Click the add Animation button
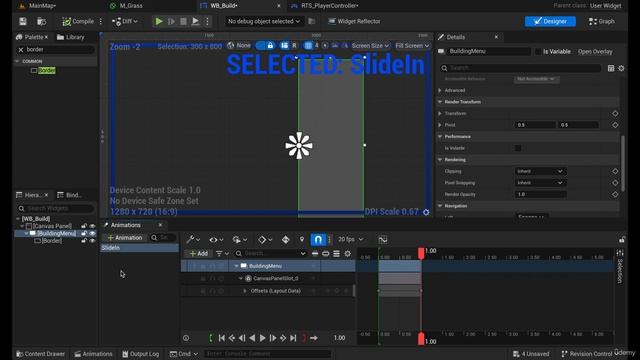The height and width of the screenshot is (360, 640). click(x=125, y=238)
